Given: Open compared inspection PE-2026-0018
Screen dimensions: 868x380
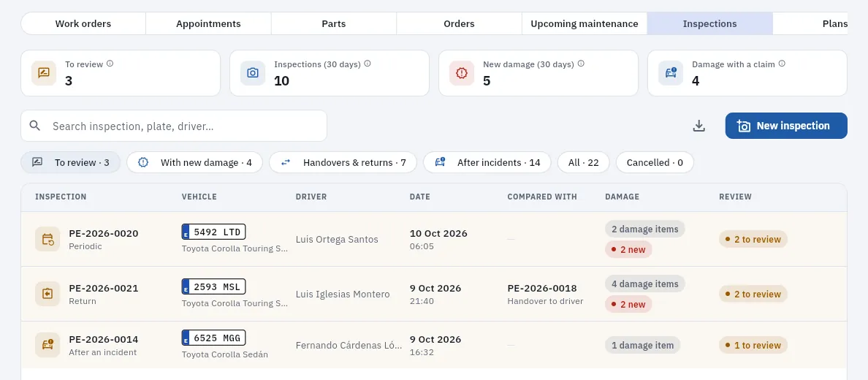Looking at the screenshot, I should 542,288.
